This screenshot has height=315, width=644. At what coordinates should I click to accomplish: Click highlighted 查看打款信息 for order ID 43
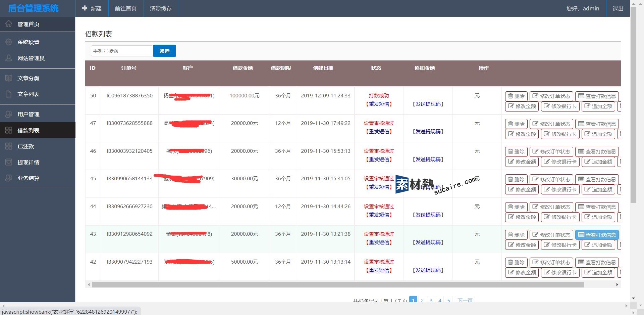tap(597, 235)
